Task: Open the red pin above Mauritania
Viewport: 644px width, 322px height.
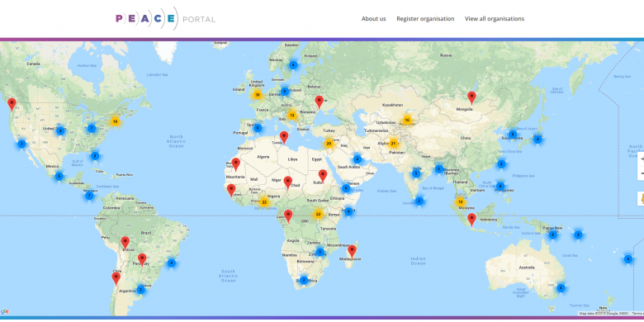Action: tap(235, 164)
